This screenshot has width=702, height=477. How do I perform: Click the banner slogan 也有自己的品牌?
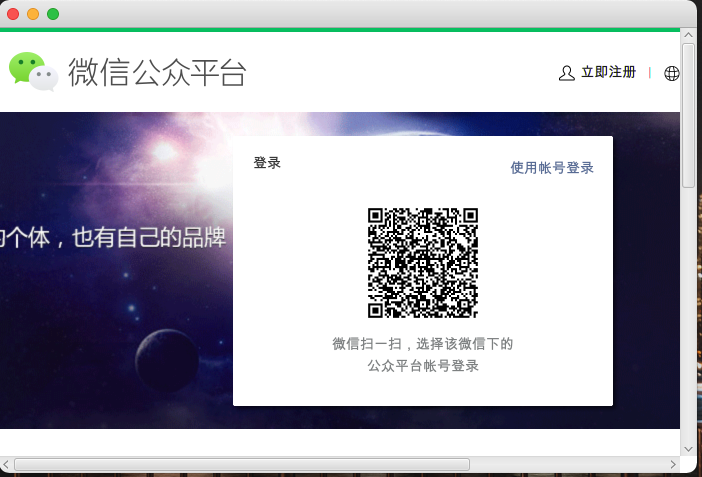coord(149,237)
